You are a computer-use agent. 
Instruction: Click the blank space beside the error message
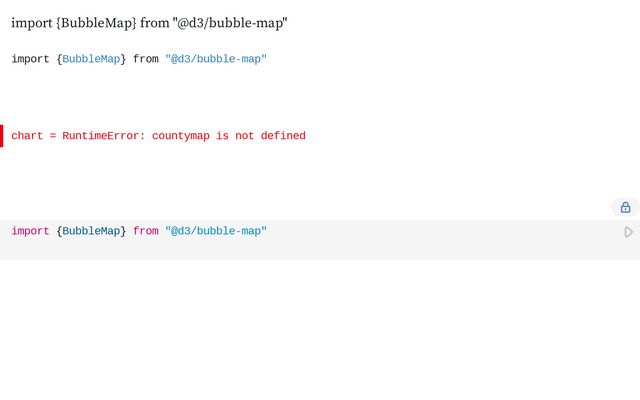tap(469, 136)
